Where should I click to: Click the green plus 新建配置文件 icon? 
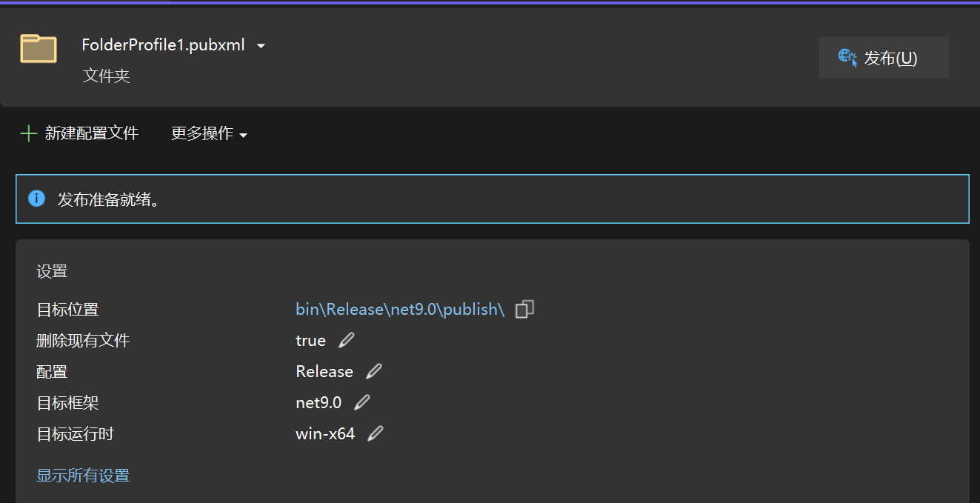(28, 134)
